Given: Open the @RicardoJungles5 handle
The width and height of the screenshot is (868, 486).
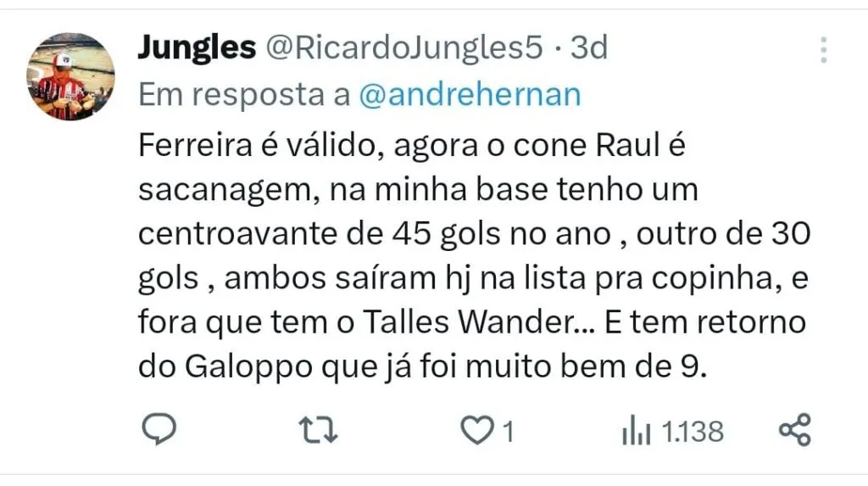Looking at the screenshot, I should [404, 48].
